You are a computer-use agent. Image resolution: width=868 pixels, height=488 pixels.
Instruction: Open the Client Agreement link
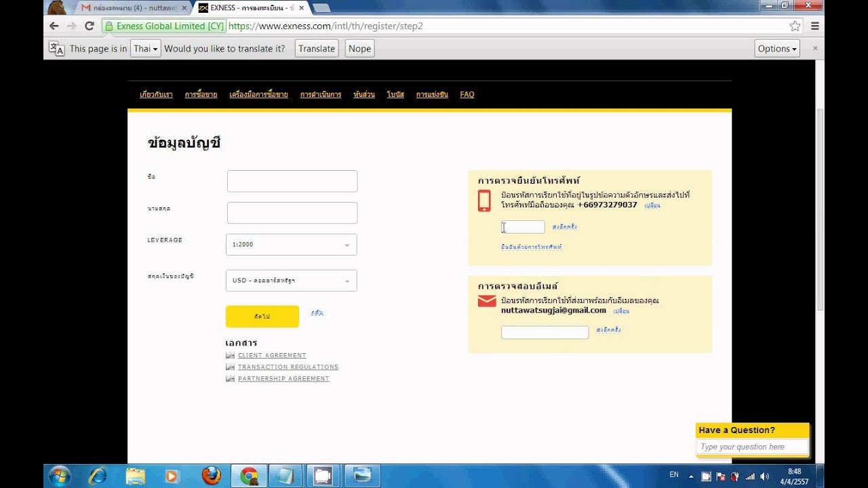pyautogui.click(x=272, y=355)
